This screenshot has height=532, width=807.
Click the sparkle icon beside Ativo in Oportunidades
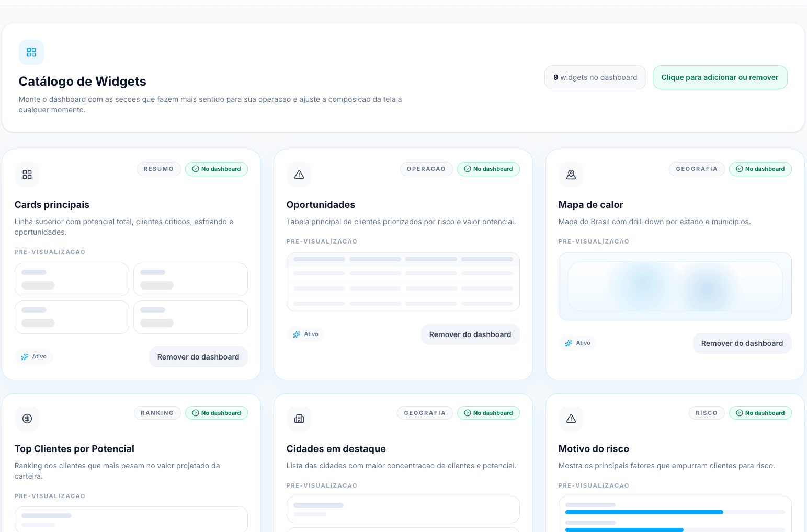297,334
